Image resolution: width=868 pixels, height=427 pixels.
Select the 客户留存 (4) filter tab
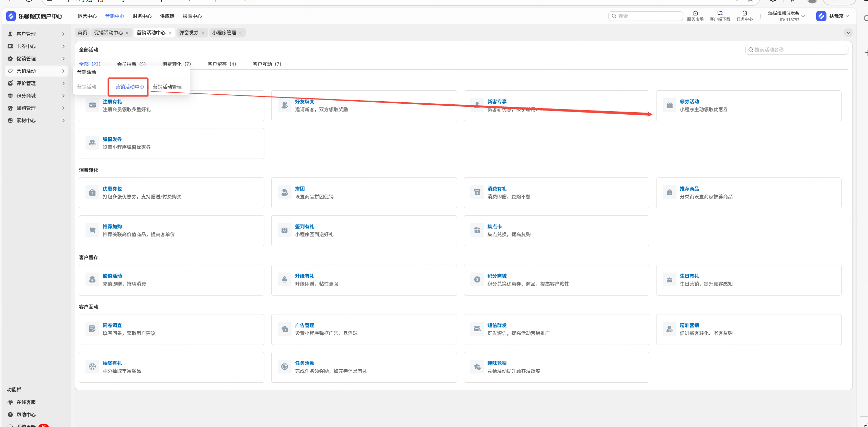221,64
